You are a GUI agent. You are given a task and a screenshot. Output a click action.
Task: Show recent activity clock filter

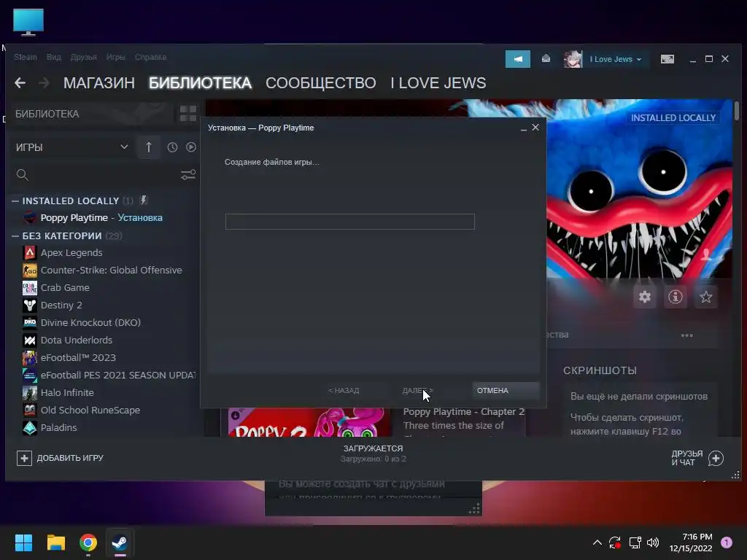point(172,147)
